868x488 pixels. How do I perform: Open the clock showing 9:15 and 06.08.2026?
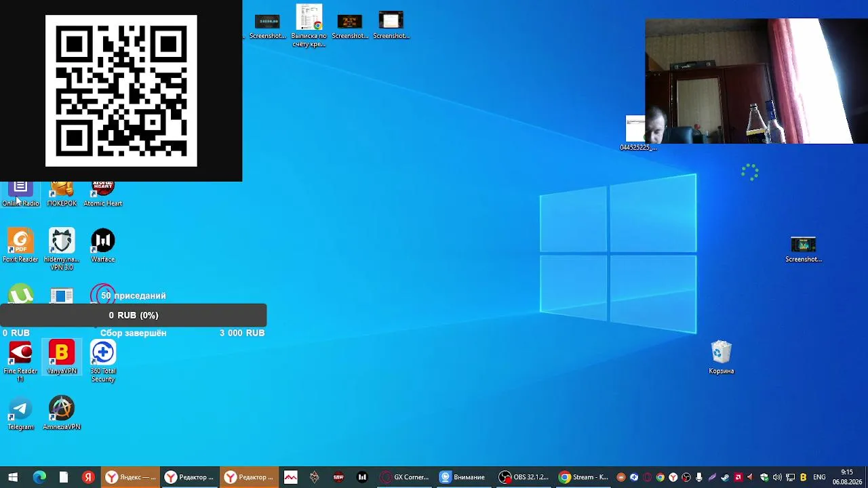(x=847, y=477)
